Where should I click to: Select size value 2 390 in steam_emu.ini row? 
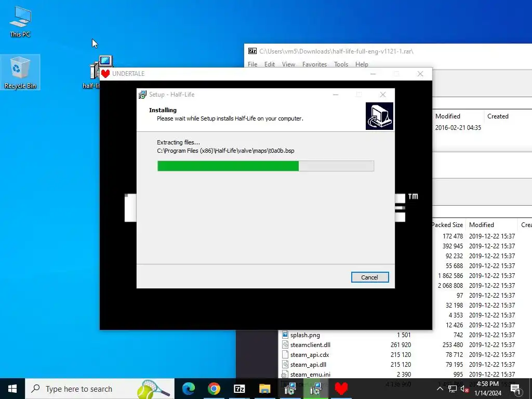pyautogui.click(x=404, y=374)
